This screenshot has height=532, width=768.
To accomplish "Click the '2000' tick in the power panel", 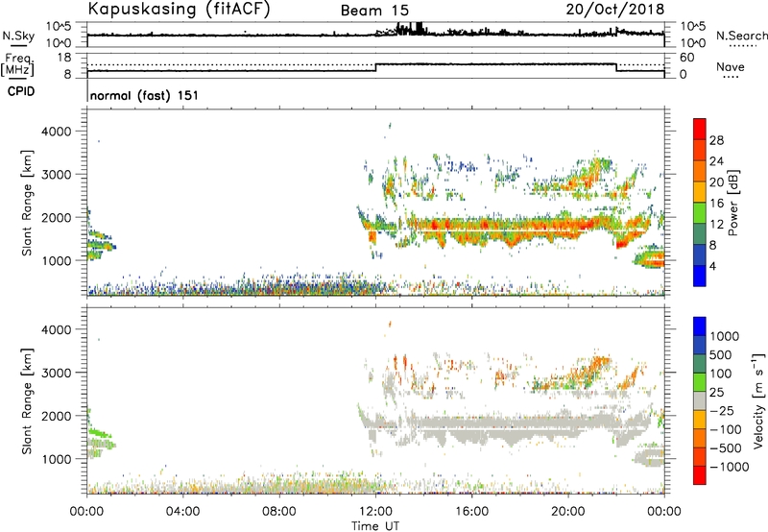I will point(57,217).
